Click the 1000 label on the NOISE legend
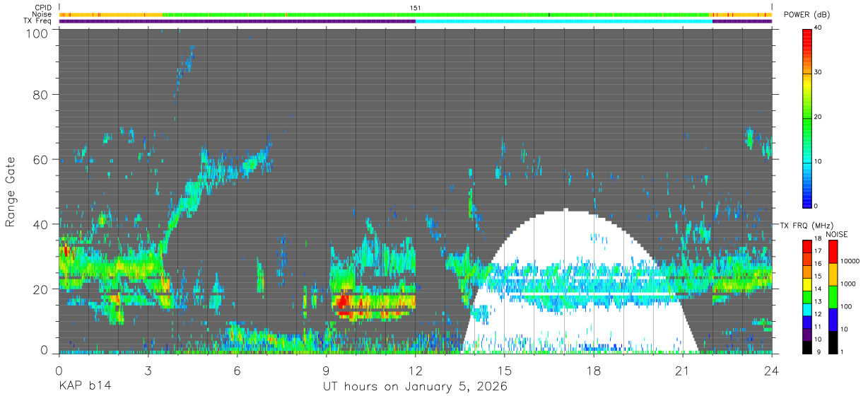Viewport: 868px width, 401px height. tap(848, 284)
